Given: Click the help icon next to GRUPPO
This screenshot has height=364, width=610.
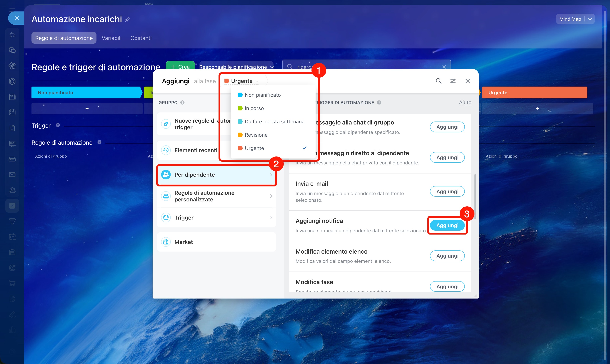Looking at the screenshot, I should [x=182, y=102].
